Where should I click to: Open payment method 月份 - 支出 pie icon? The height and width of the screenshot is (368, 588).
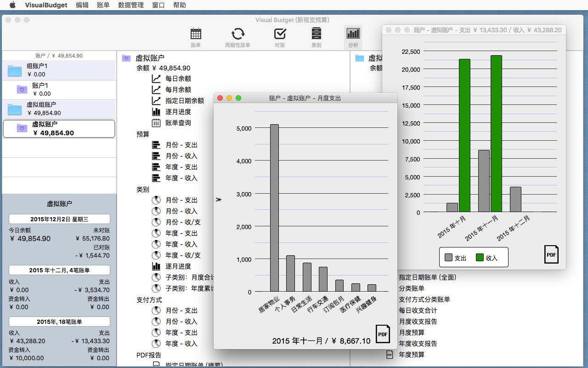pyautogui.click(x=156, y=310)
